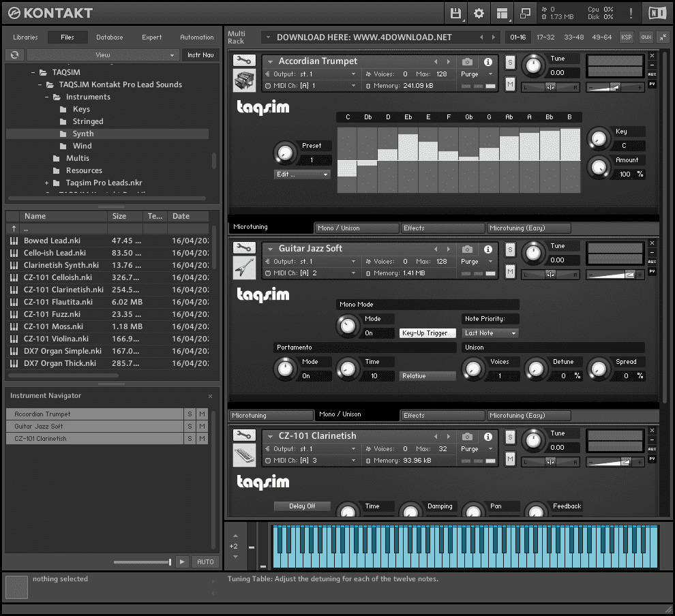675x616 pixels.
Task: Mute Guitar Jazz Soft in Instrument Navigator
Action: click(x=202, y=427)
